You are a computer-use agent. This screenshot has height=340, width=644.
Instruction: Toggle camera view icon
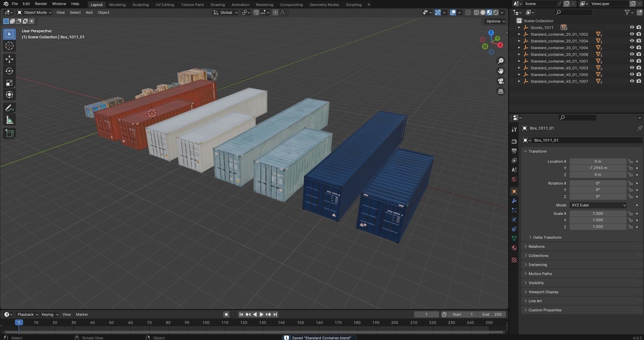point(501,81)
